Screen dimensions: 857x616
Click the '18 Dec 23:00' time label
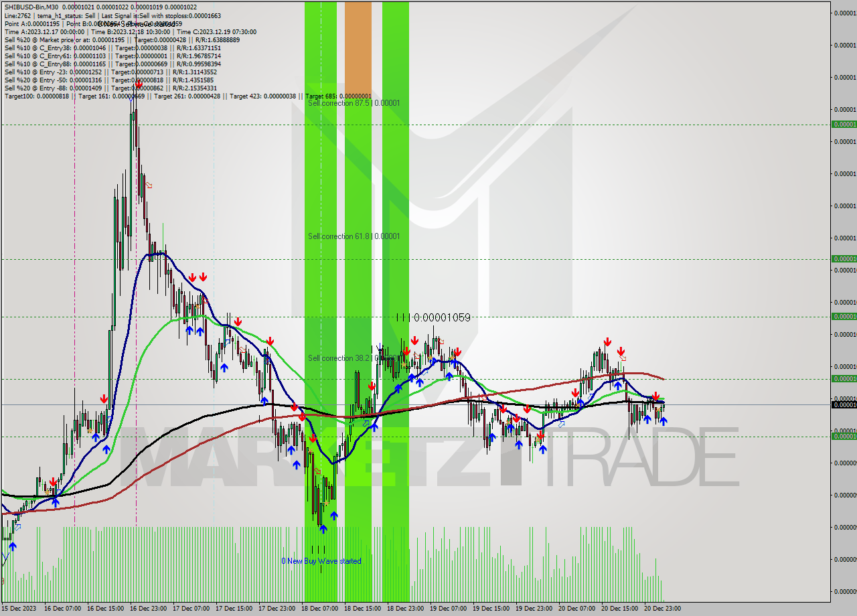(405, 609)
